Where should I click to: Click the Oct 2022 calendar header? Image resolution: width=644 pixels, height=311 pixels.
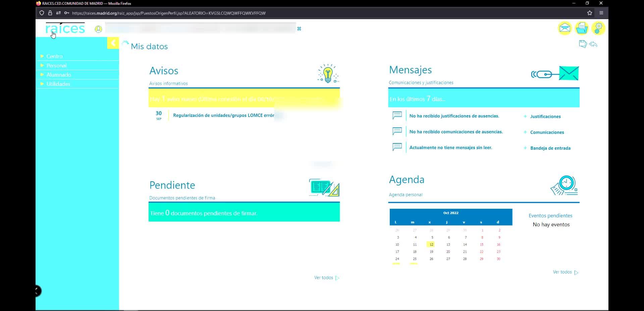451,213
